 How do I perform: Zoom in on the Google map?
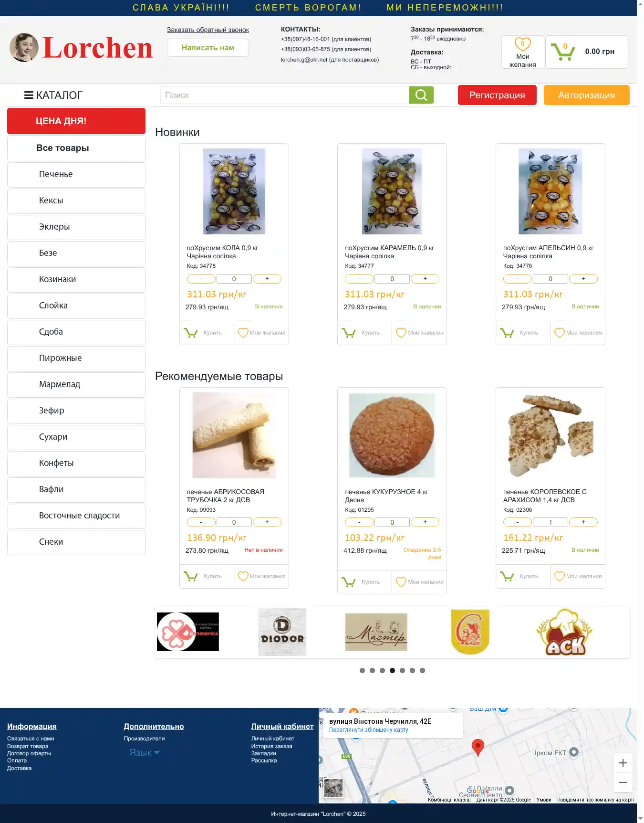[x=623, y=763]
